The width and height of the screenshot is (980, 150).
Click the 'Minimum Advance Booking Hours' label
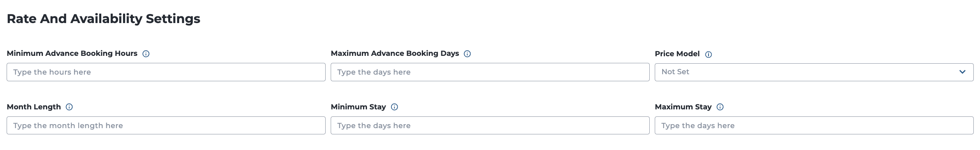pos(72,54)
